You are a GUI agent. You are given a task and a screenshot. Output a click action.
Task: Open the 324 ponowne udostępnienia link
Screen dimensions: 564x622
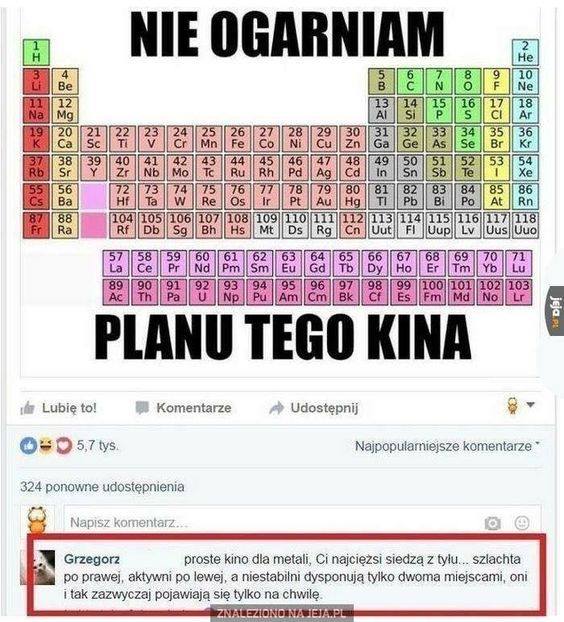point(102,487)
